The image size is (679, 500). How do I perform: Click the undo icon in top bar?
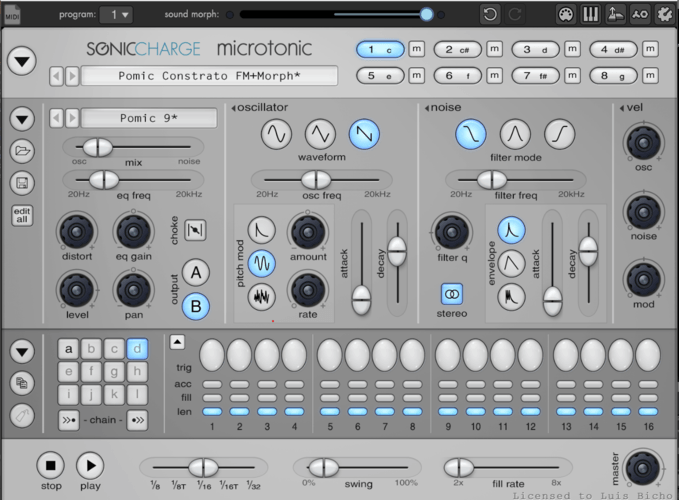[x=490, y=14]
